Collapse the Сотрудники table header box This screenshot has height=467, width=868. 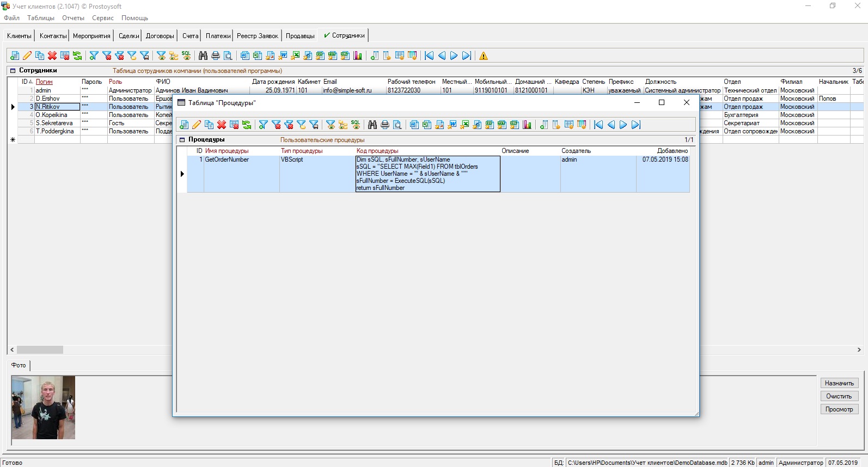[x=13, y=71]
